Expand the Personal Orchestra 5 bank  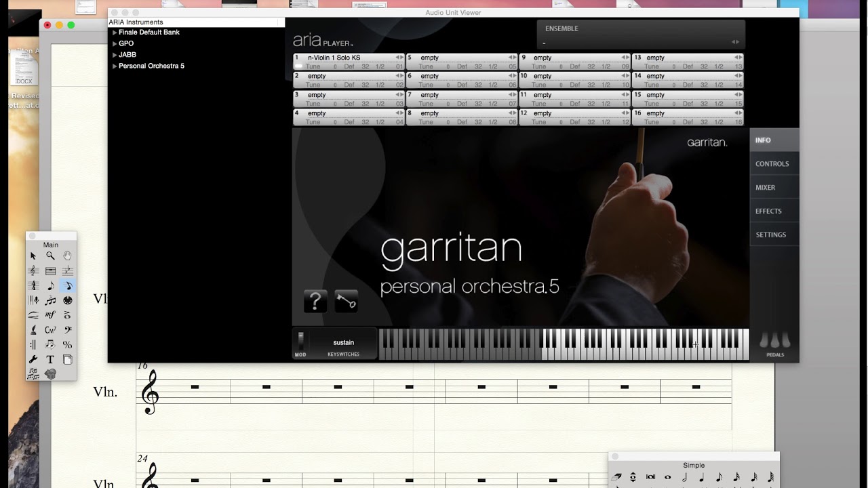click(115, 66)
